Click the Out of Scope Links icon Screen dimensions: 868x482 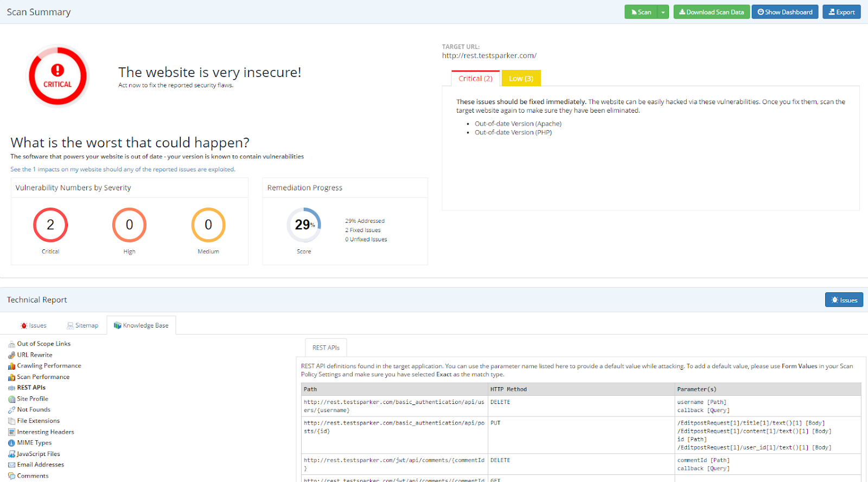(x=11, y=344)
